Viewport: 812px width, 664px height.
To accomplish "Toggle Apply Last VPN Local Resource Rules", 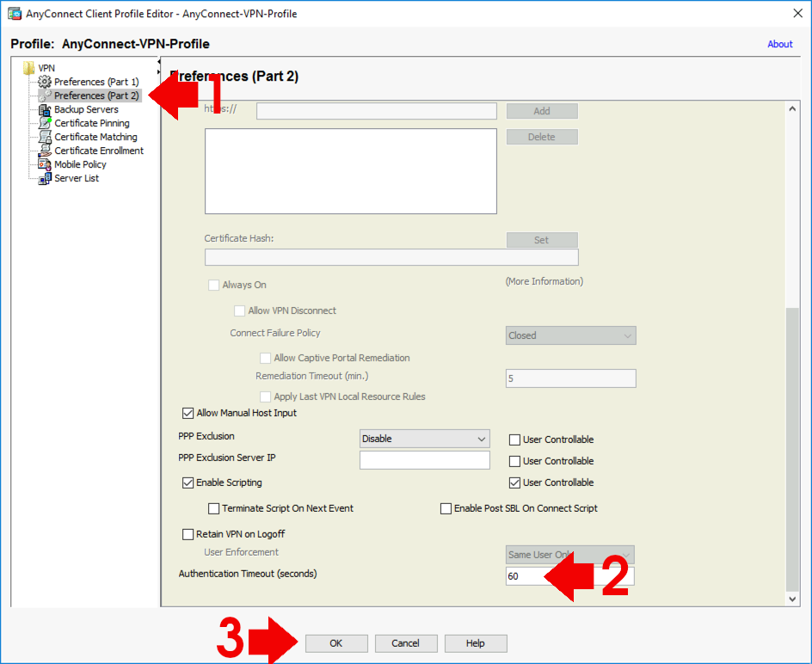I will click(x=265, y=397).
